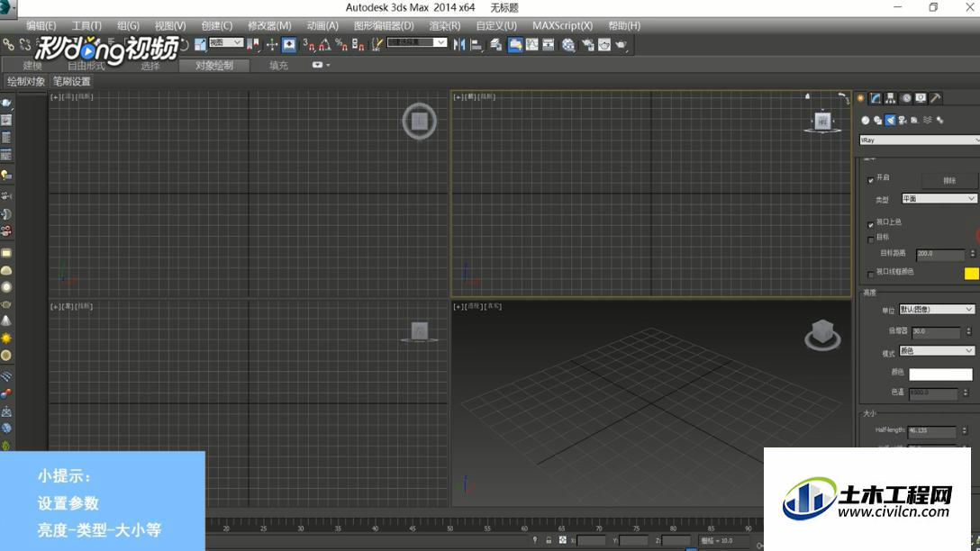The height and width of the screenshot is (551, 980).
Task: Toggle the 开启 checkbox
Action: click(x=871, y=180)
